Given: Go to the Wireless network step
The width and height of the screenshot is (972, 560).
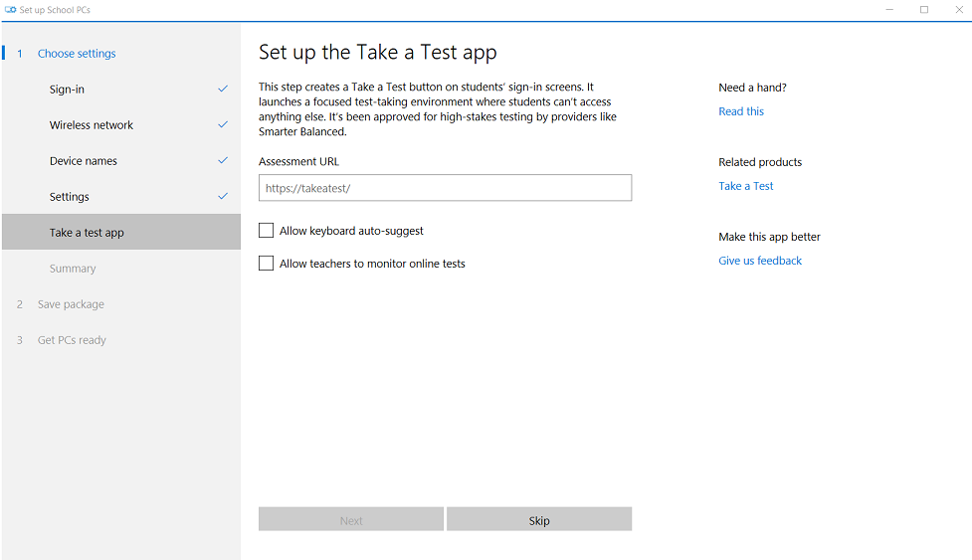Looking at the screenshot, I should tap(121, 125).
